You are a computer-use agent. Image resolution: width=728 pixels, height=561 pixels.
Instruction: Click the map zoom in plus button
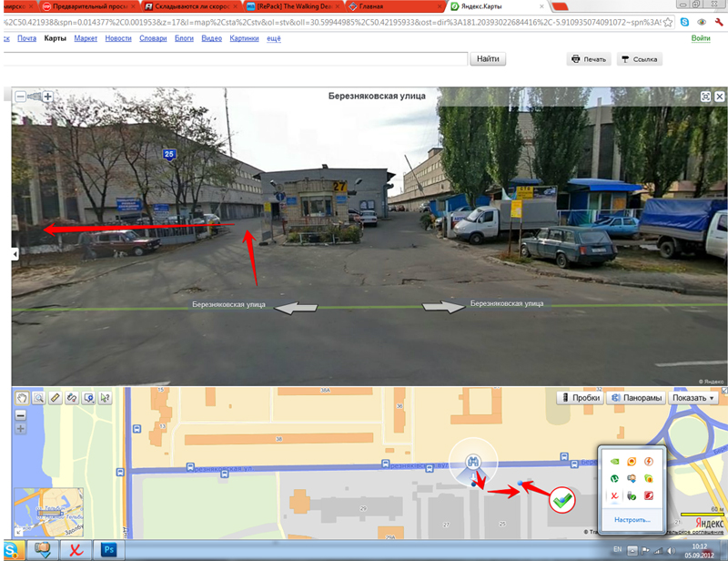pyautogui.click(x=22, y=428)
